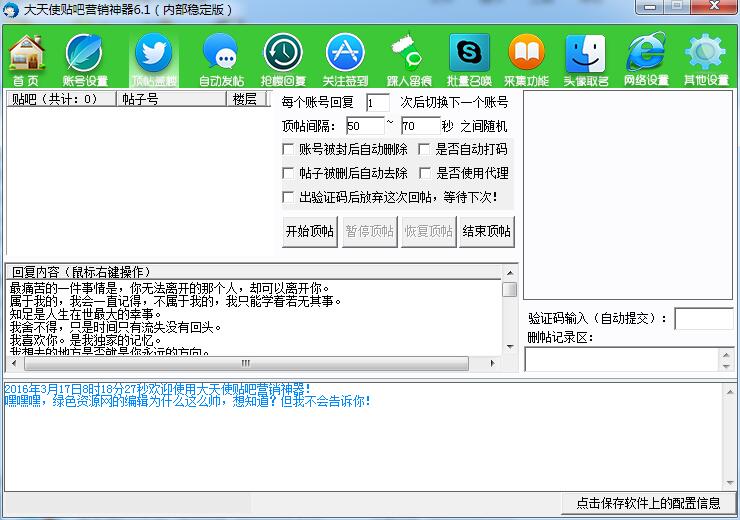Click reply list scroll down arrow

tap(510, 347)
